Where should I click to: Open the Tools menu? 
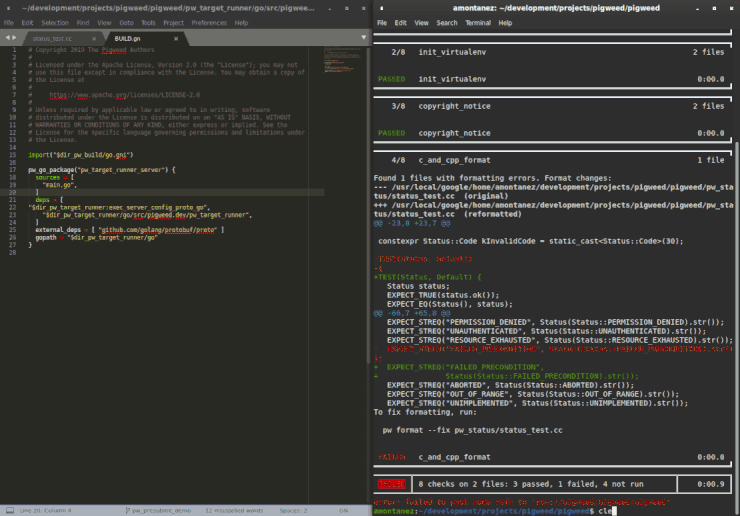148,23
